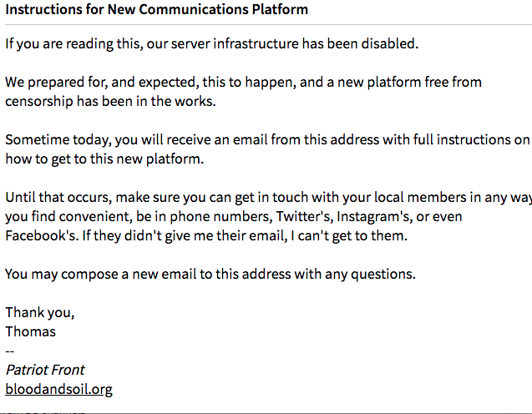Click the "--" signature separator dashes
Screen dimensions: 532x414
[x=10, y=351]
